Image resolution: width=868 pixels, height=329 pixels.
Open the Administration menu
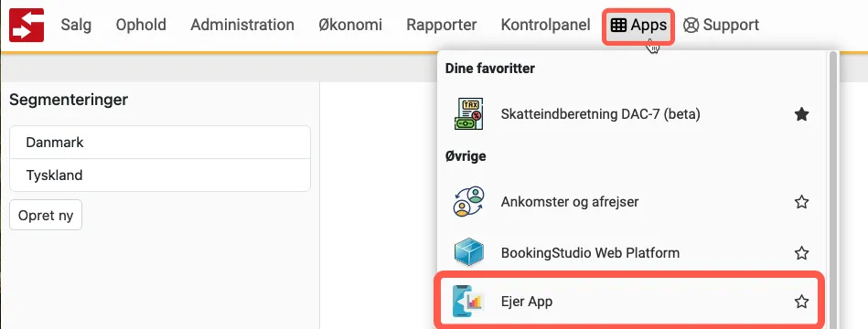point(242,25)
